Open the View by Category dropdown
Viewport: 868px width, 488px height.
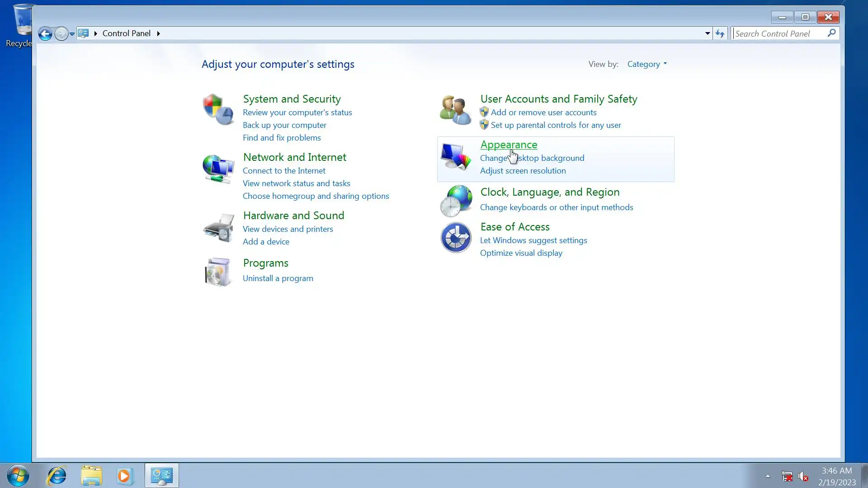click(647, 64)
